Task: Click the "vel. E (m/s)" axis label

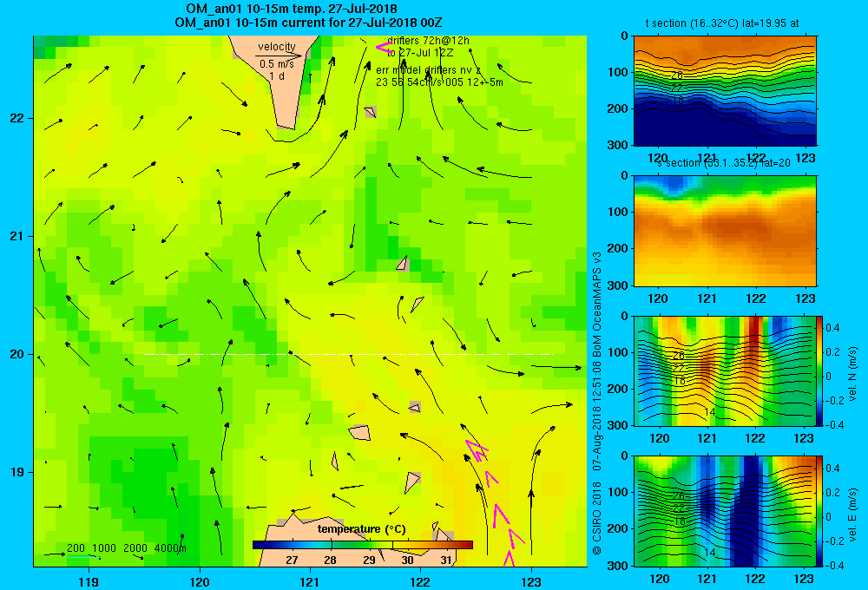Action: [x=853, y=514]
